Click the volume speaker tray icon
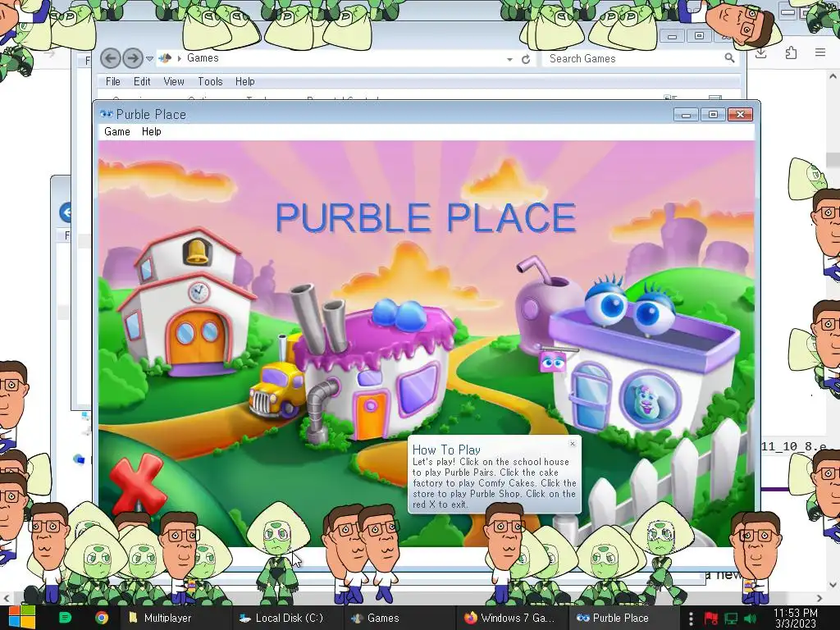Image resolution: width=840 pixels, height=630 pixels. click(x=750, y=619)
